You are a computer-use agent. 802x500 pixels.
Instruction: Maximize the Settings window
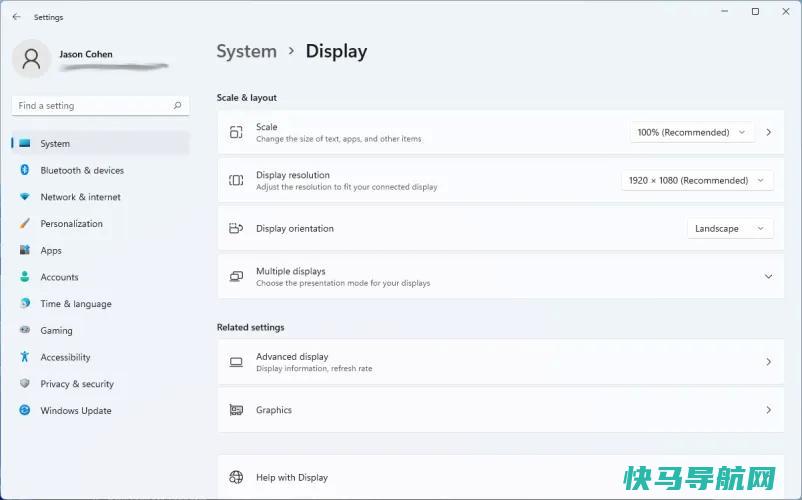tap(755, 11)
